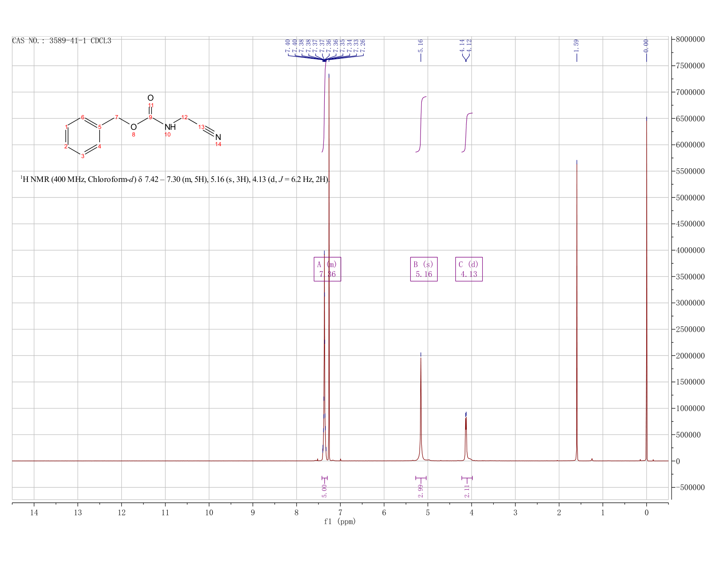Click the peak label '0.00' at top
The width and height of the screenshot is (728, 563).
(646, 45)
